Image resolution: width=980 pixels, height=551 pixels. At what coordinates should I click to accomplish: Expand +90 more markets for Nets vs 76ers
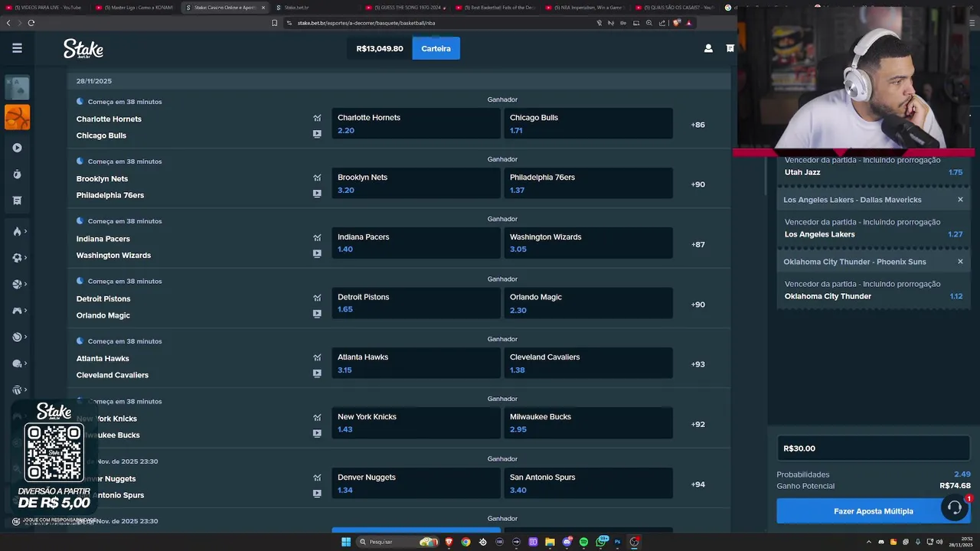697,184
